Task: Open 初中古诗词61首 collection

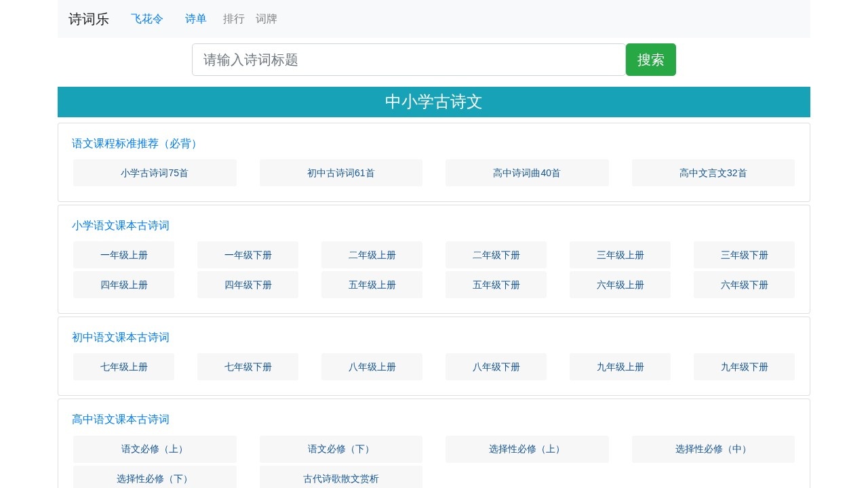Action: [x=340, y=173]
